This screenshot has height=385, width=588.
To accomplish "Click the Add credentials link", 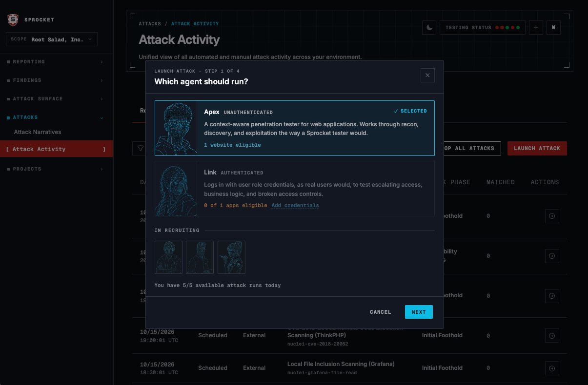I will click(295, 206).
